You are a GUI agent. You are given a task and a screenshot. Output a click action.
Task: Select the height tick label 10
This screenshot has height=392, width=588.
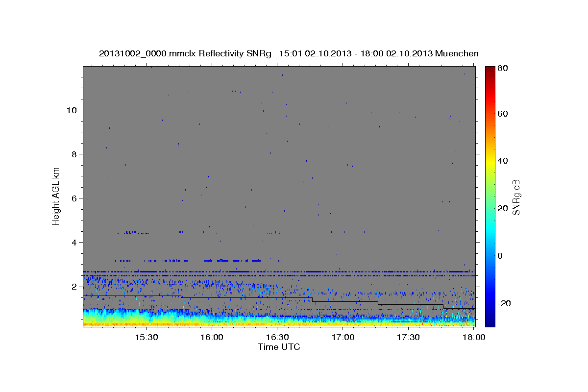click(71, 110)
